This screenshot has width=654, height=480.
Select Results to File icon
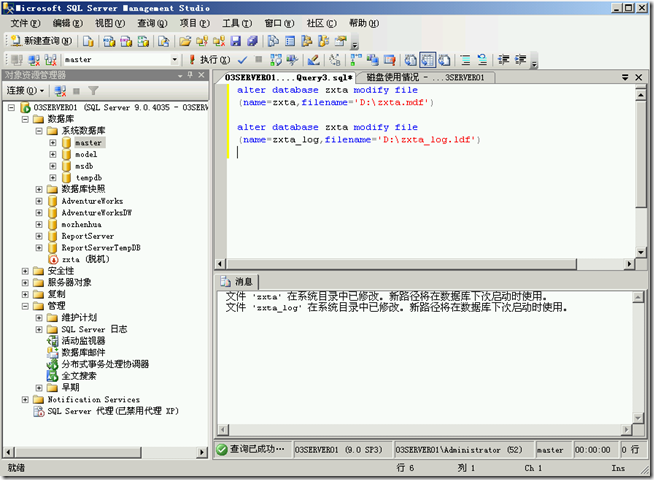445,60
